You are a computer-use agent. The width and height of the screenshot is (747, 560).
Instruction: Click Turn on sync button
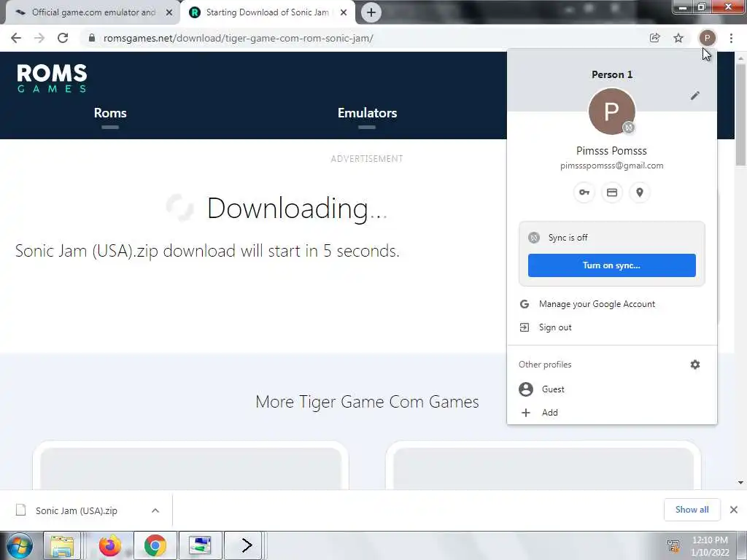tap(612, 265)
